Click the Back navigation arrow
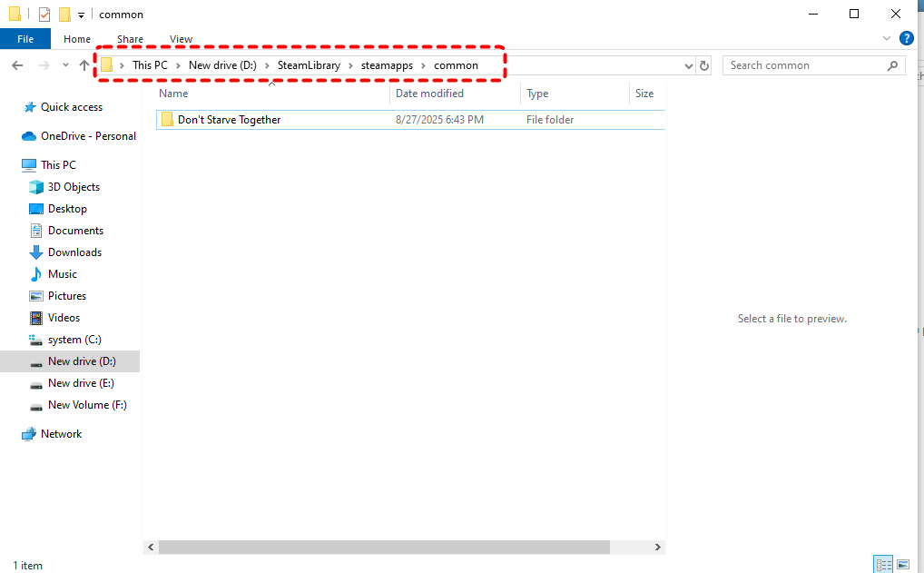This screenshot has height=573, width=924. click(x=17, y=65)
